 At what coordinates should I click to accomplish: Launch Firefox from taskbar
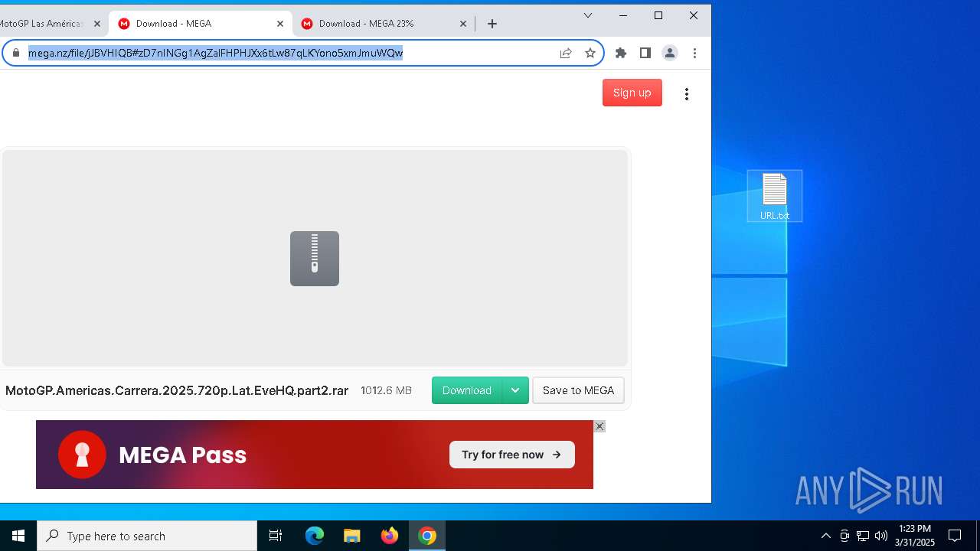tap(390, 536)
